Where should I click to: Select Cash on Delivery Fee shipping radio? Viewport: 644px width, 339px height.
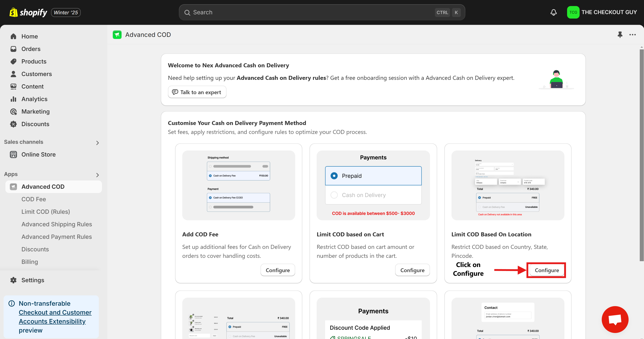[210, 176]
